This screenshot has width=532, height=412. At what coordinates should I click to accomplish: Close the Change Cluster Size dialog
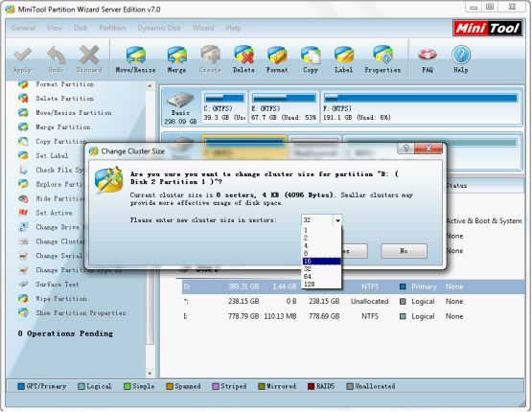(428, 149)
